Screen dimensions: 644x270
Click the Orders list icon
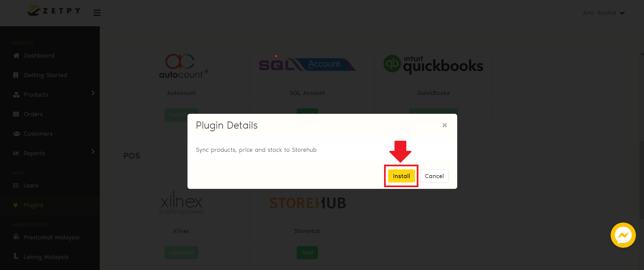(x=16, y=114)
